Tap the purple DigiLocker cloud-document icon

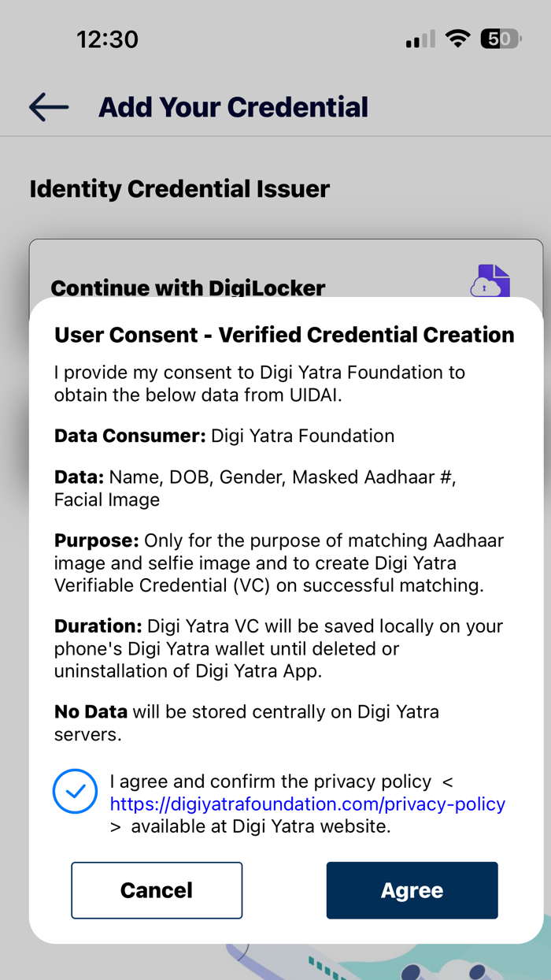point(490,281)
